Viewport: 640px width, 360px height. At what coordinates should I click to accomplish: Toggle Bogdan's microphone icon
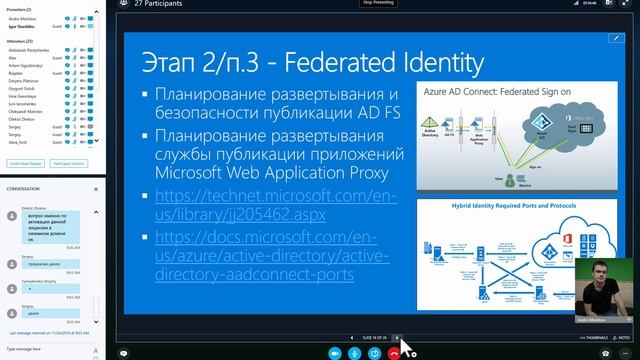pyautogui.click(x=75, y=73)
